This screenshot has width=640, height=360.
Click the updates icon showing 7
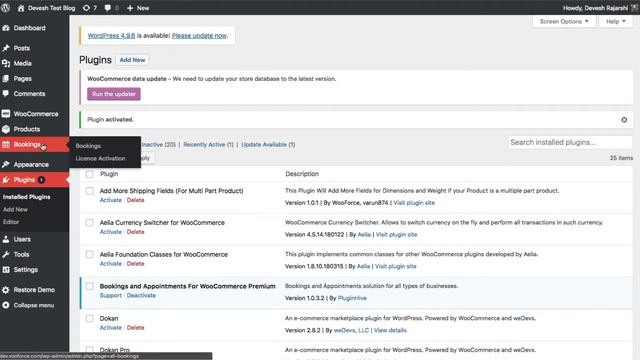pos(86,8)
